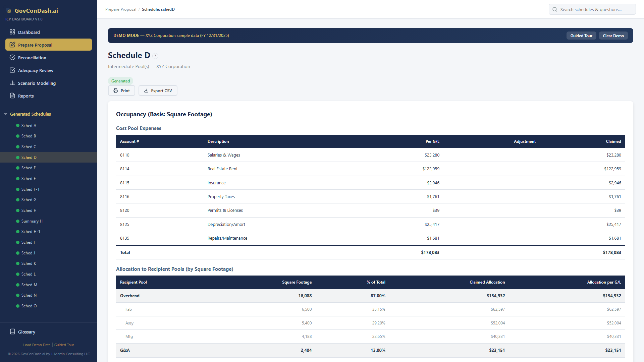
Task: Click the search magnifier icon
Action: [555, 9]
